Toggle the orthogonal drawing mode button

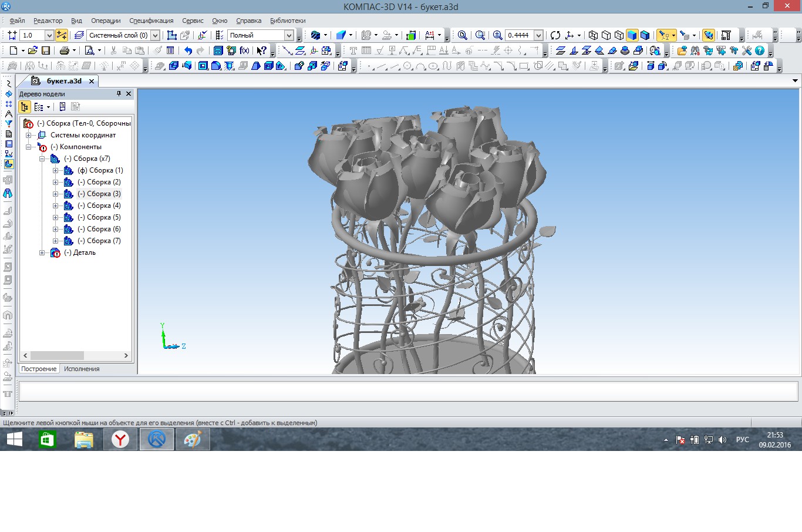coord(61,35)
